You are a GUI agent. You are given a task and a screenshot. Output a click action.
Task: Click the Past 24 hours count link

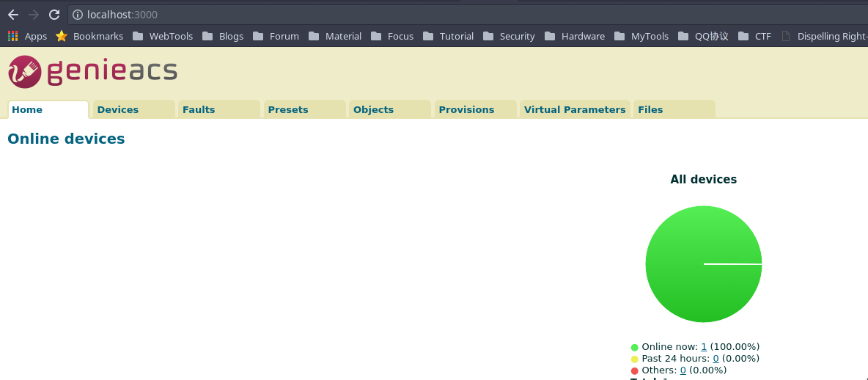point(716,359)
